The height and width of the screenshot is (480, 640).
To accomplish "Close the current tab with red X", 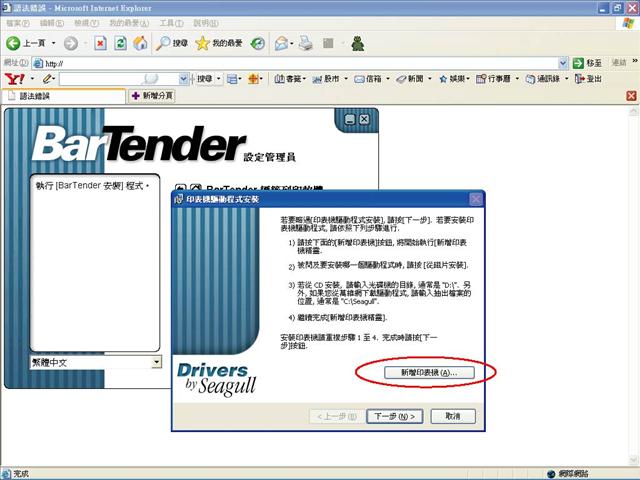I will tap(631, 96).
